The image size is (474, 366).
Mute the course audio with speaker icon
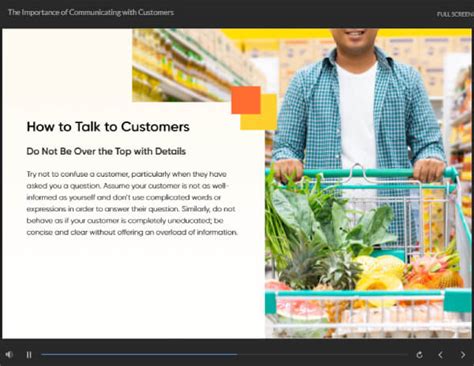(9, 355)
